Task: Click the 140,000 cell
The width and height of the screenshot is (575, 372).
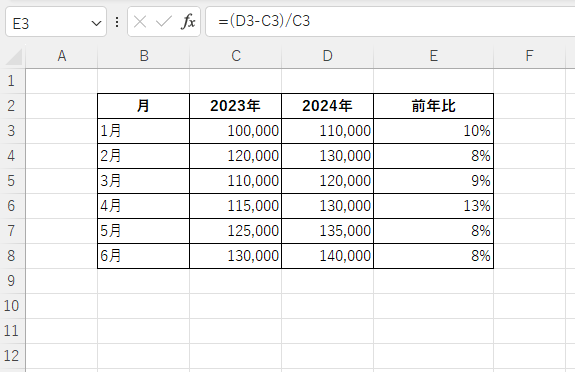Action: (x=327, y=256)
